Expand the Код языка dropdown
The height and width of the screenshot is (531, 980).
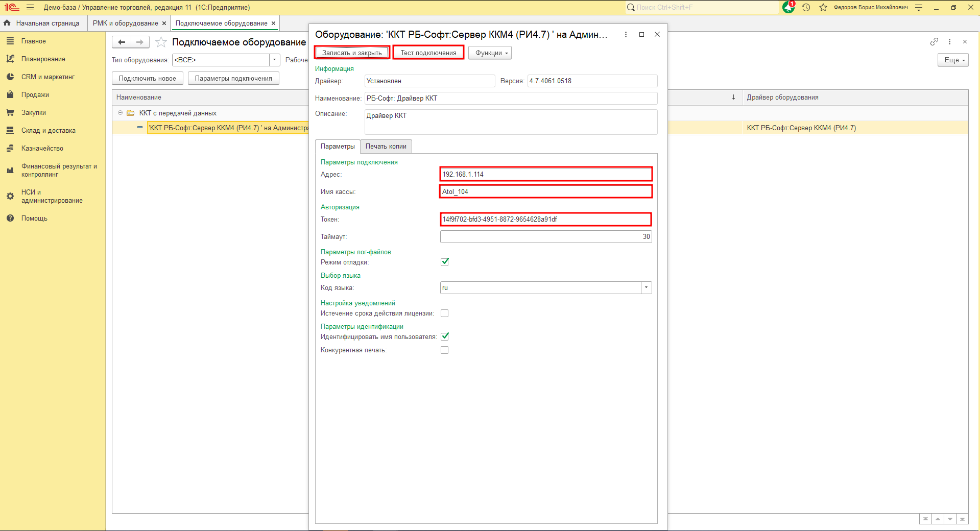647,288
